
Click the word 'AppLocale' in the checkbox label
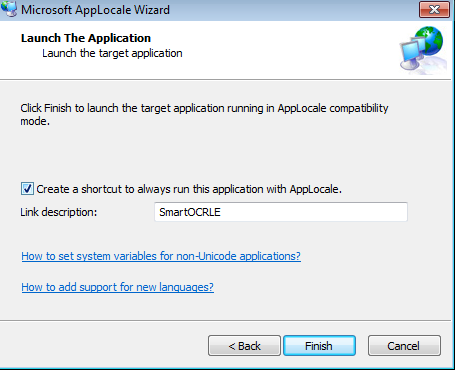(x=315, y=189)
